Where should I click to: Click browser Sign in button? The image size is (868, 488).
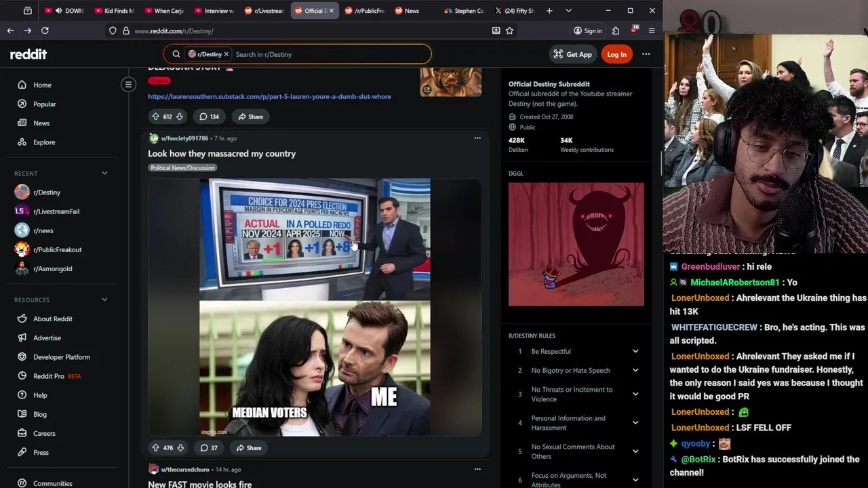[587, 30]
